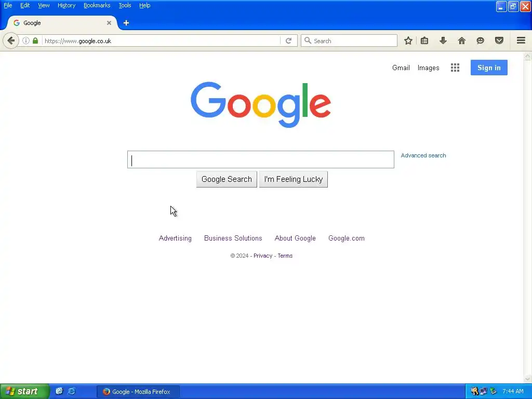
Task: Show bookmarks list via the clipboard icon
Action: (x=424, y=41)
